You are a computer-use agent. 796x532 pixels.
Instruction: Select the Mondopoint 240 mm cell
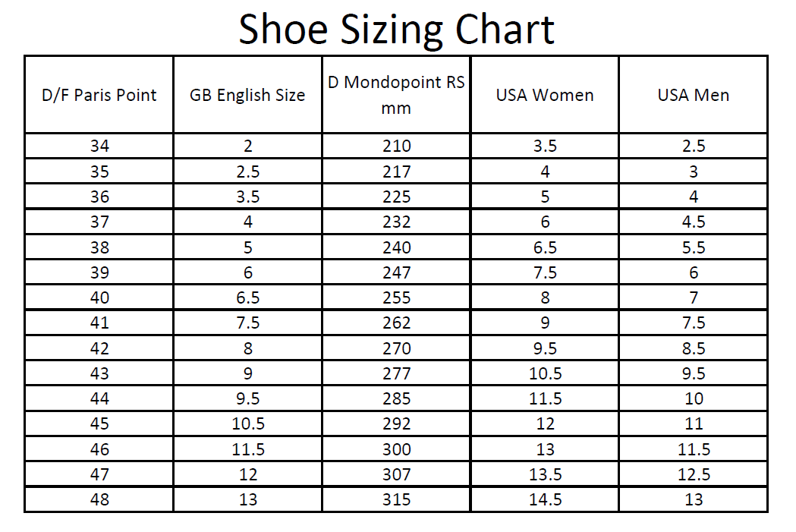(x=396, y=247)
